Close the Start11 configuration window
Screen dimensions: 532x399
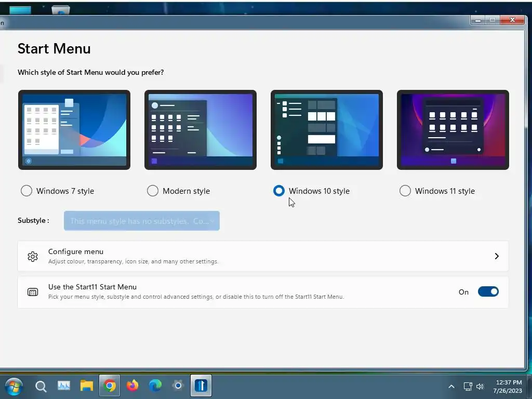(x=513, y=20)
